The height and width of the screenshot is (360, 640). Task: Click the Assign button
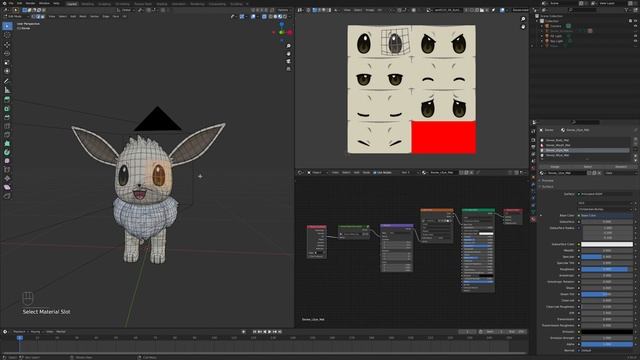point(555,167)
